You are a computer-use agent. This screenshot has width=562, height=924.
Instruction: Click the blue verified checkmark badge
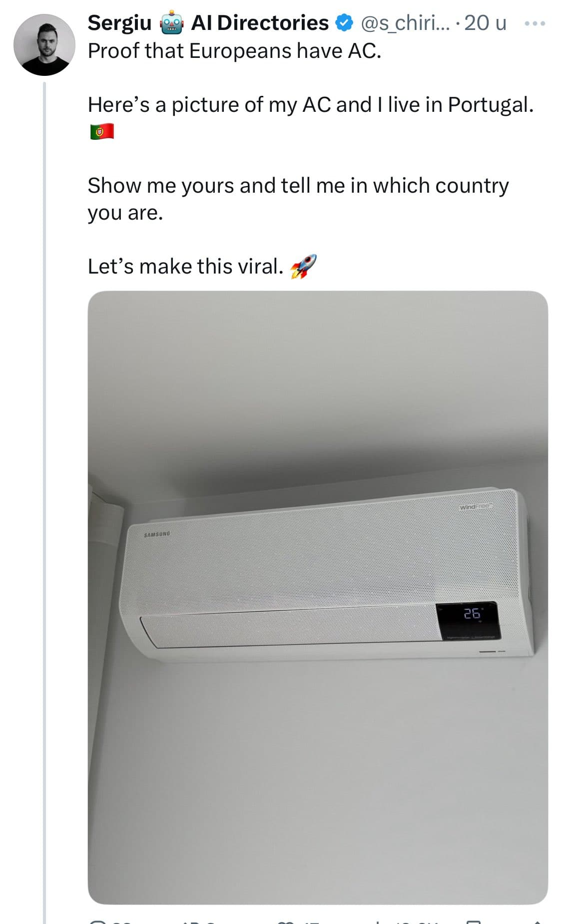pyautogui.click(x=343, y=23)
